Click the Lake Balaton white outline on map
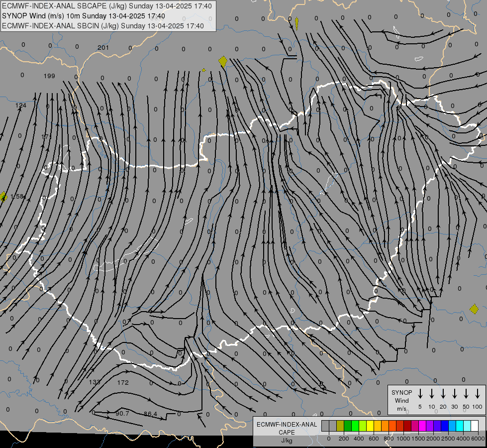 click(x=126, y=254)
